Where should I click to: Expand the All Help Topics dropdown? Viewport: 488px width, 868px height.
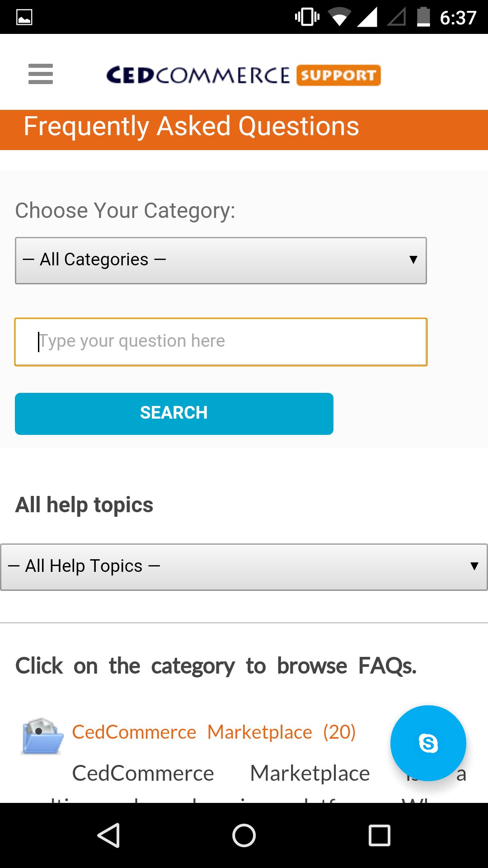244,567
